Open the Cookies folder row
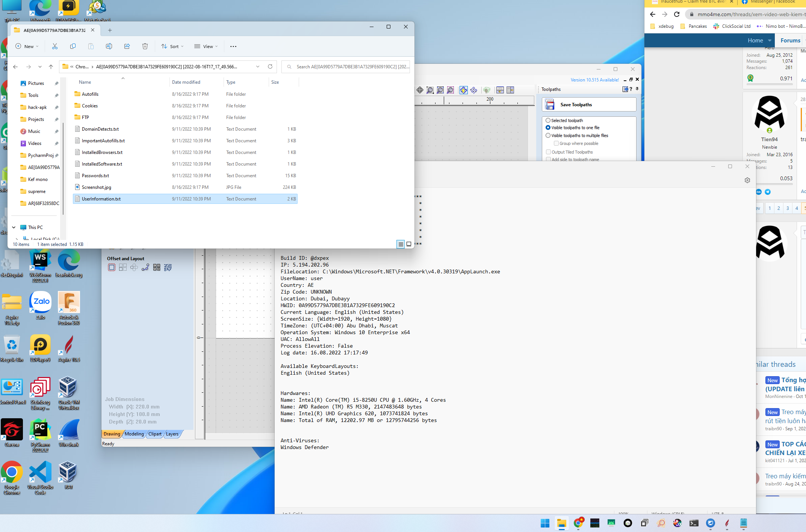This screenshot has height=532, width=806. click(185, 106)
